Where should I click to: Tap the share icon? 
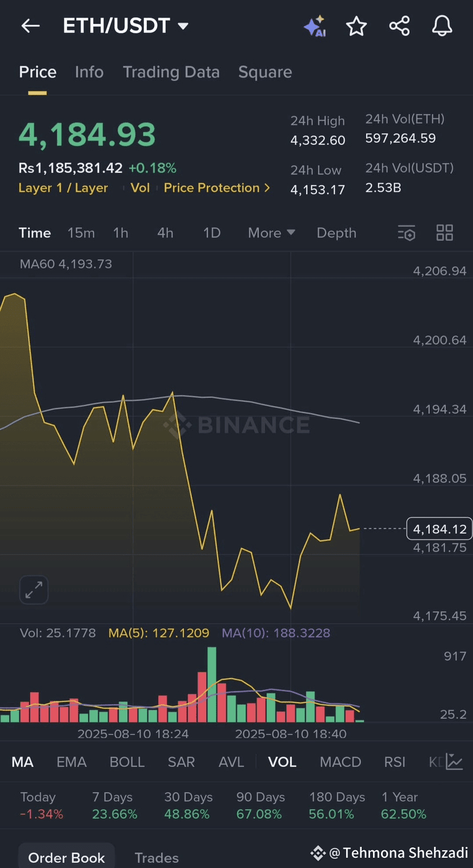pyautogui.click(x=399, y=26)
